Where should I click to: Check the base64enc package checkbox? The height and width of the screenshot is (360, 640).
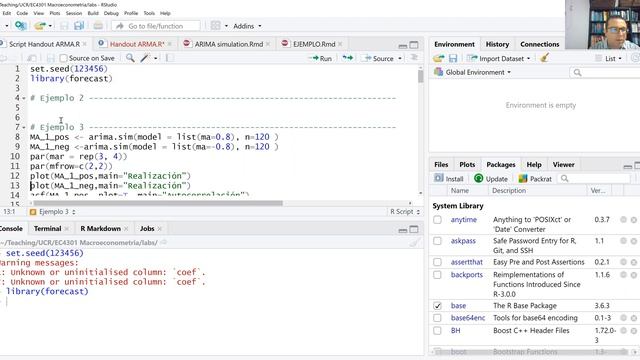438,318
